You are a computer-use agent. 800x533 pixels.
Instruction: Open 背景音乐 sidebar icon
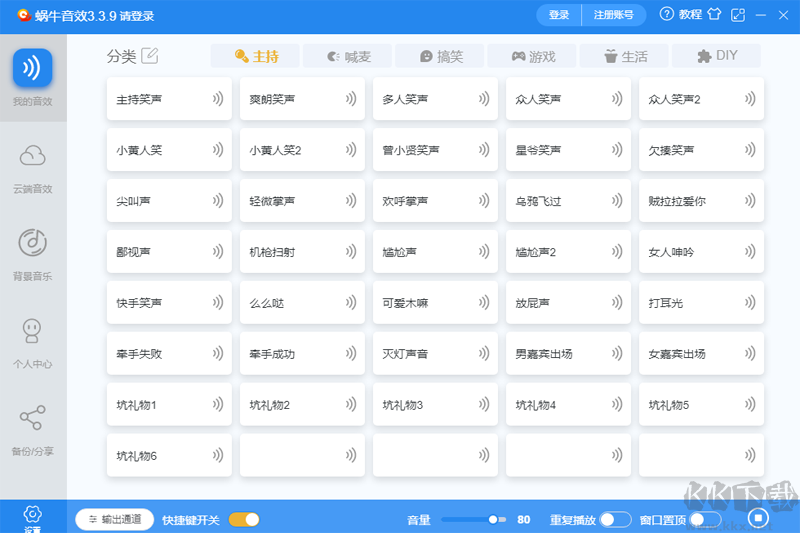[x=33, y=243]
